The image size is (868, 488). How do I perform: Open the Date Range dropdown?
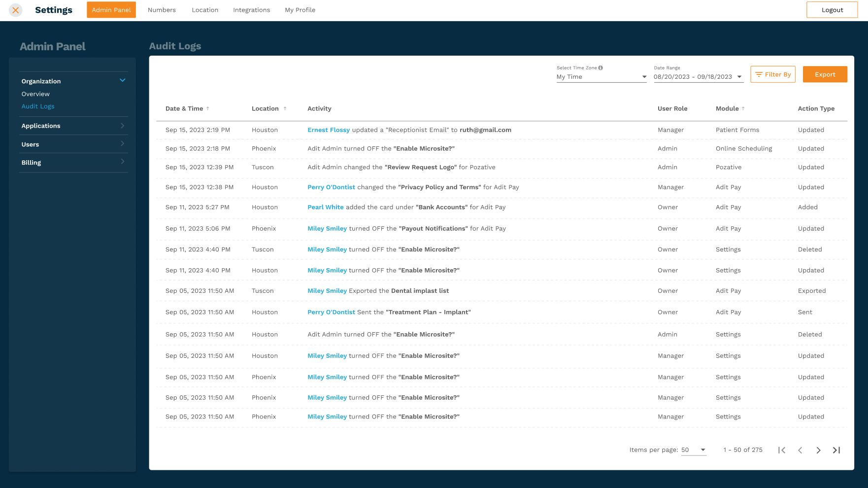coord(698,77)
